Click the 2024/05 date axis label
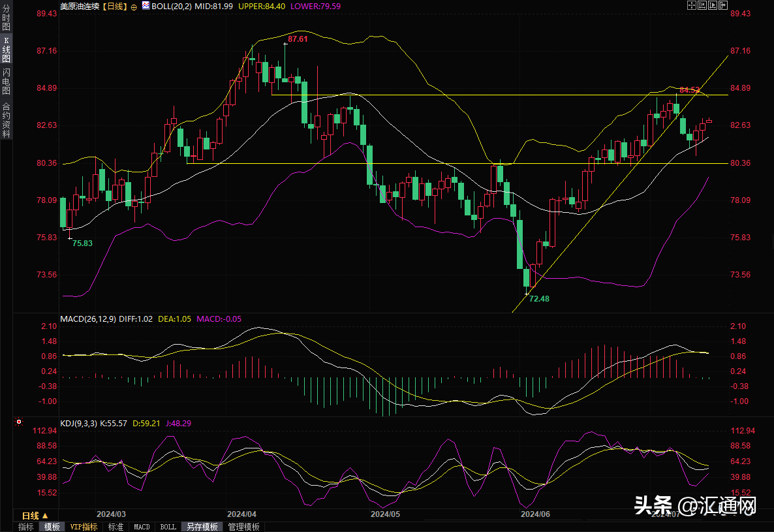This screenshot has height=532, width=774. coord(386,514)
